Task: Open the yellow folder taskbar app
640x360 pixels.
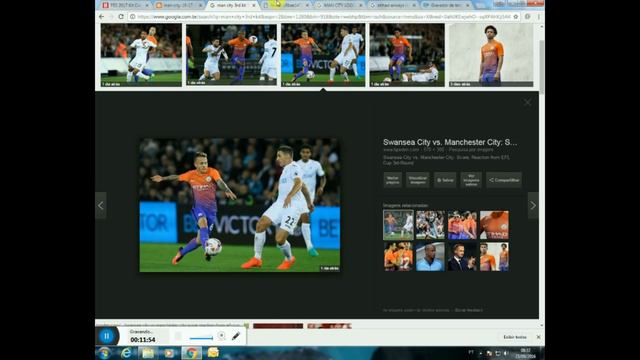Action: pyautogui.click(x=213, y=353)
